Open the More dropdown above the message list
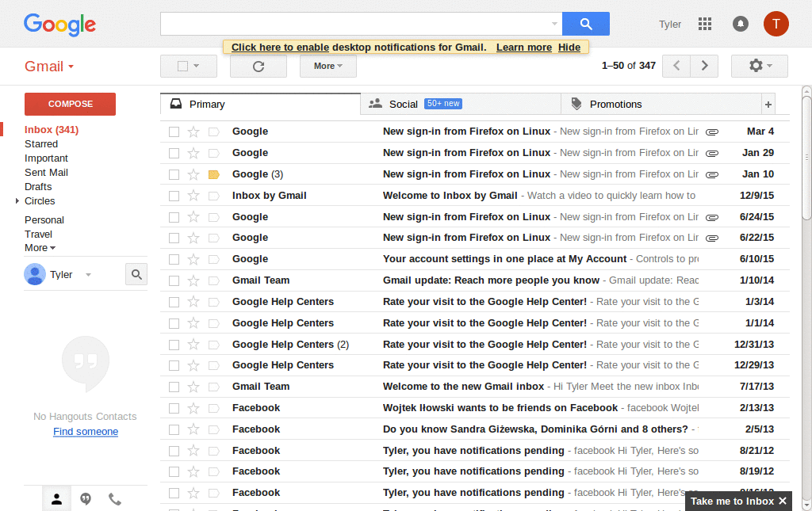Image resolution: width=812 pixels, height=511 pixels. tap(327, 66)
